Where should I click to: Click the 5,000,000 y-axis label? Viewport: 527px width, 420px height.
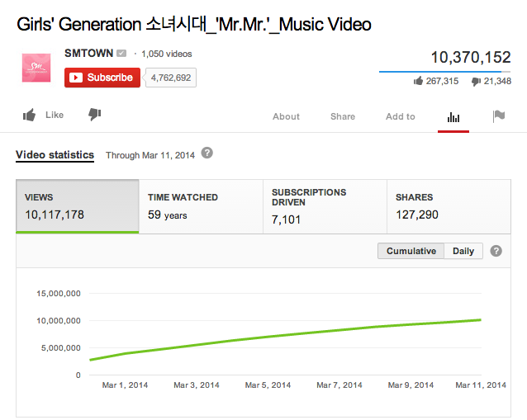pyautogui.click(x=61, y=348)
